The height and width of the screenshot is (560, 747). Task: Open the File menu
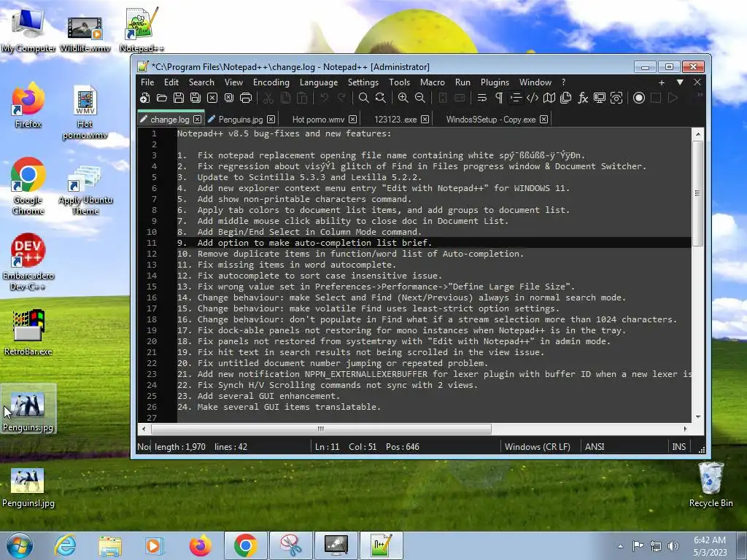pyautogui.click(x=147, y=82)
